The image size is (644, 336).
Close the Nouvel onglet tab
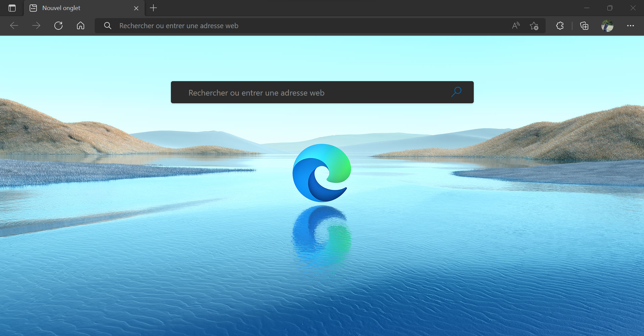[x=136, y=8]
